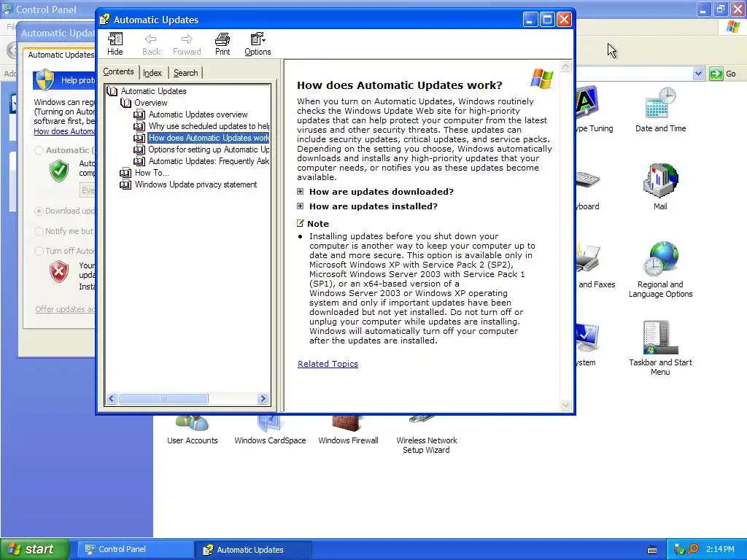Switch to the Index tab

152,73
